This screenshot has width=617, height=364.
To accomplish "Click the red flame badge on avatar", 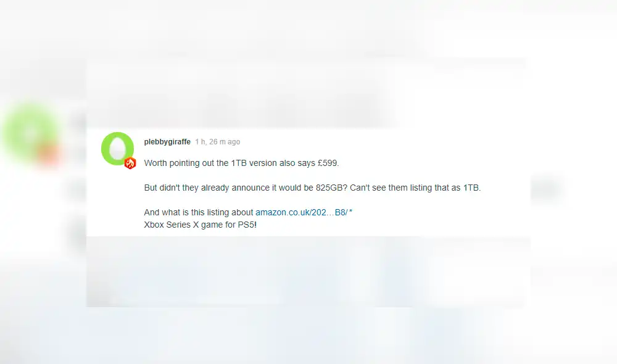I will [130, 163].
